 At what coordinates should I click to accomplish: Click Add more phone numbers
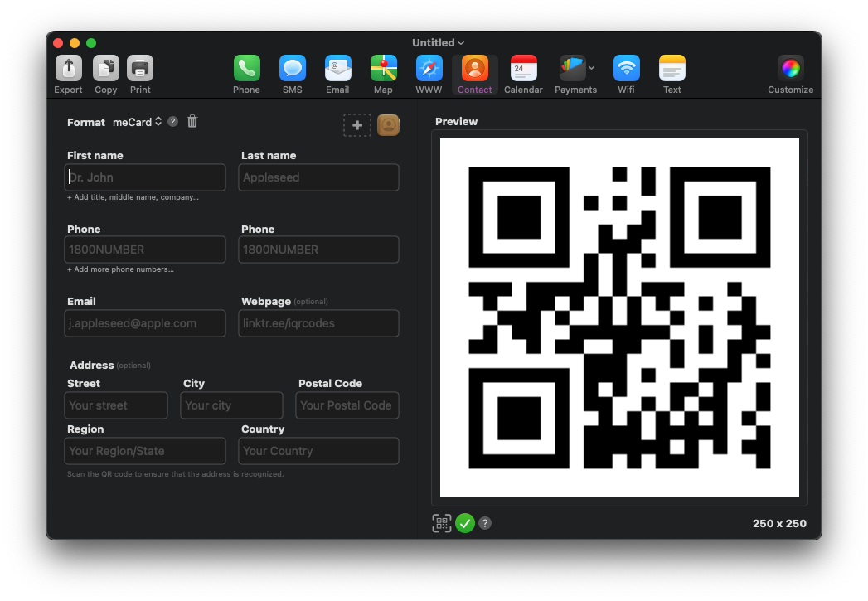pos(119,269)
